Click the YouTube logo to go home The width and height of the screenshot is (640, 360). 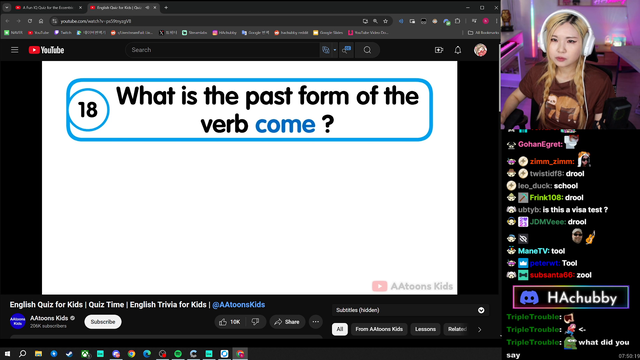pyautogui.click(x=47, y=50)
